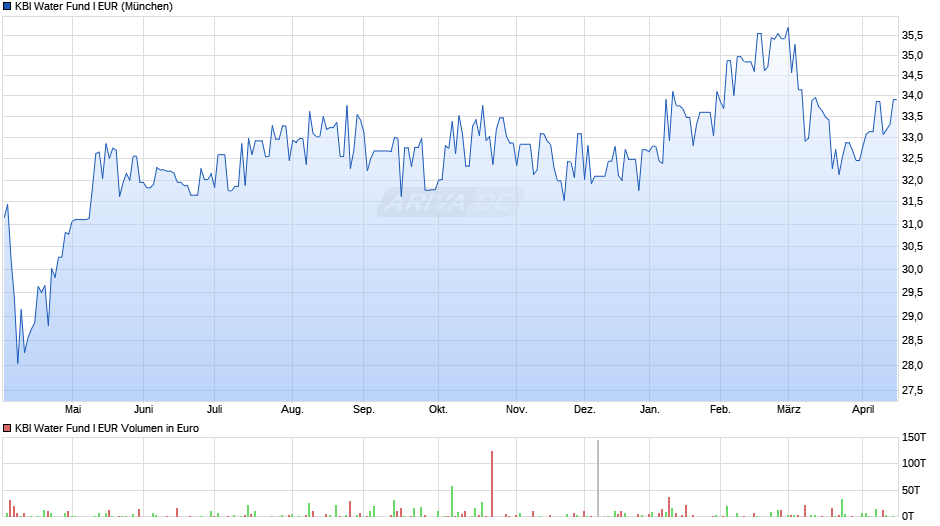940x526 pixels.
Task: Click the price line low point before Mai
Action: [18, 363]
